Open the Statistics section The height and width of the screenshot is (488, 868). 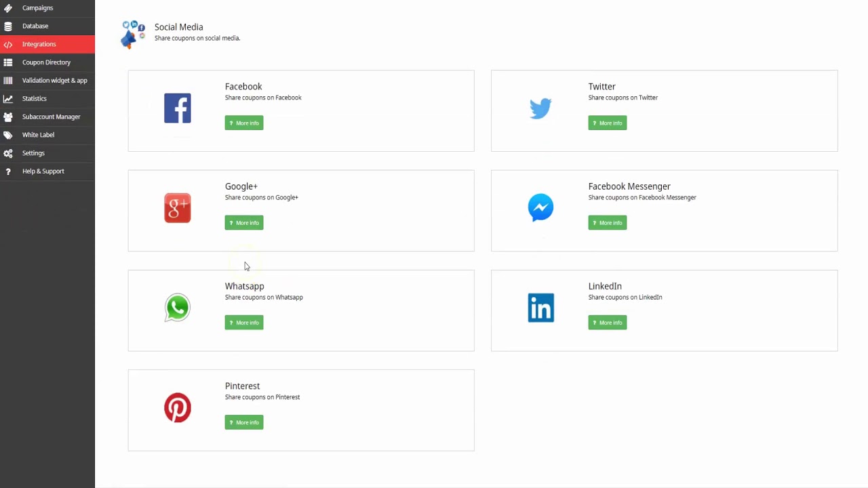(x=47, y=98)
